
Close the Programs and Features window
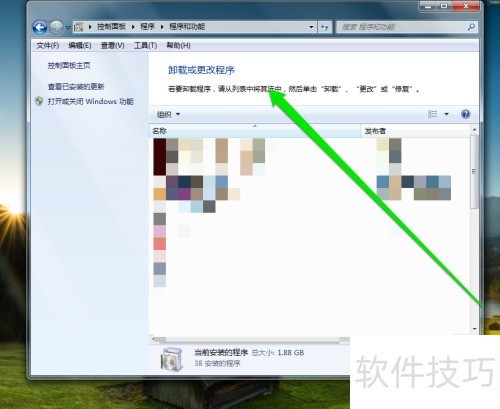click(466, 6)
